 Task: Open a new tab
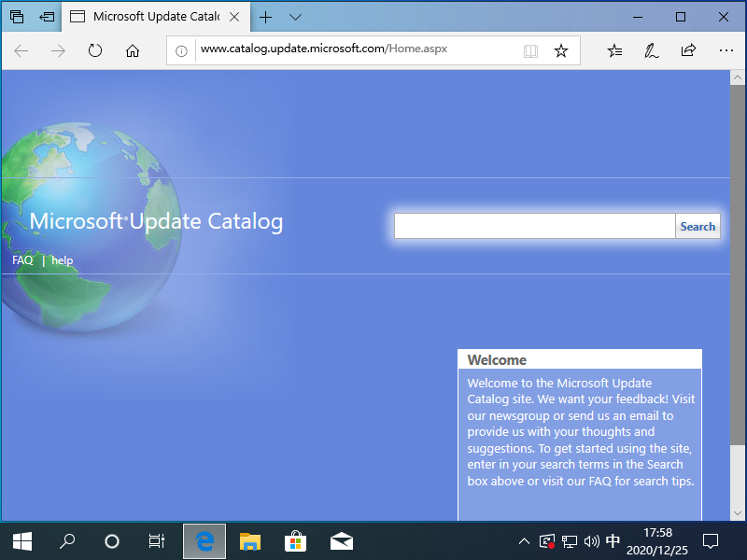click(266, 17)
